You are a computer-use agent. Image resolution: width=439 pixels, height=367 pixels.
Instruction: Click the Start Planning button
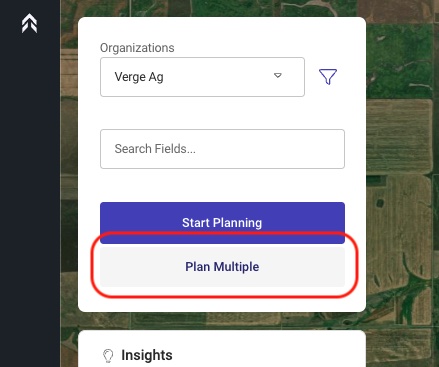point(222,223)
